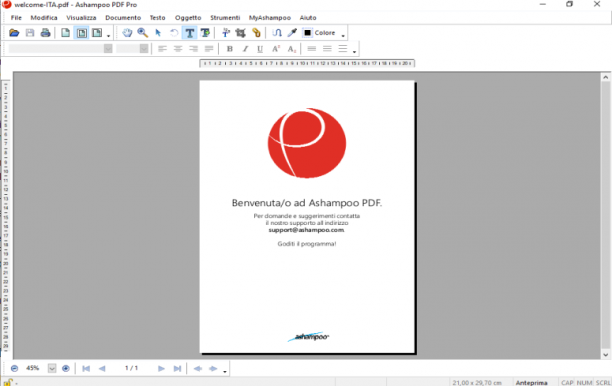Open the Testo menu
612x386 pixels.
[157, 18]
